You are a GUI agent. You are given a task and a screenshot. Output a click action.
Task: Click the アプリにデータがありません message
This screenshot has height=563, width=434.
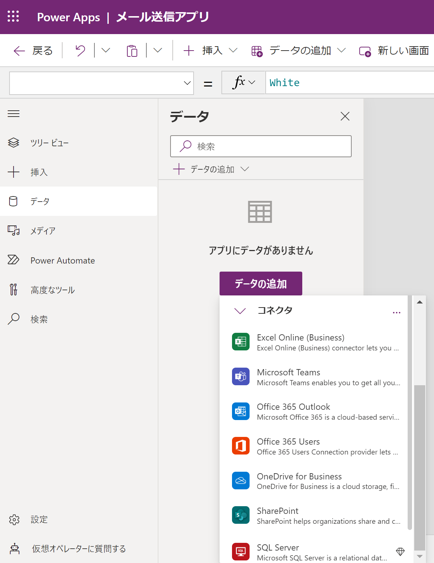(x=261, y=250)
